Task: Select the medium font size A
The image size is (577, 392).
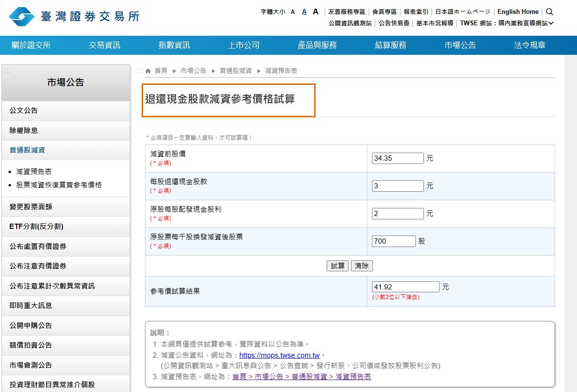Action: coord(304,11)
